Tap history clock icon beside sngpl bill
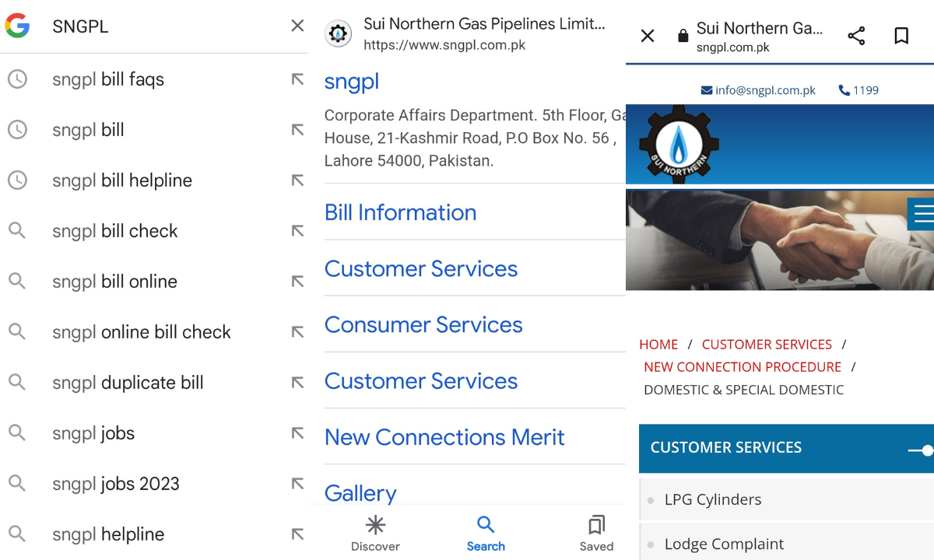Image resolution: width=934 pixels, height=560 pixels. tap(17, 130)
